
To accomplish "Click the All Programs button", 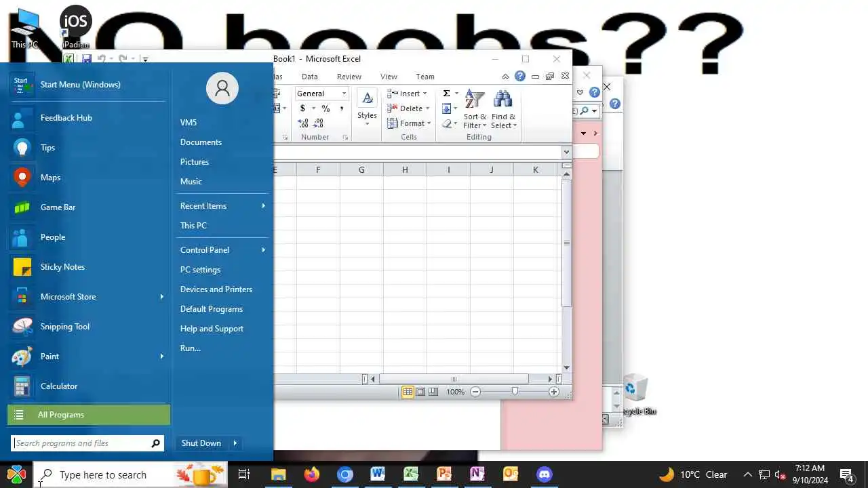I will tap(89, 415).
